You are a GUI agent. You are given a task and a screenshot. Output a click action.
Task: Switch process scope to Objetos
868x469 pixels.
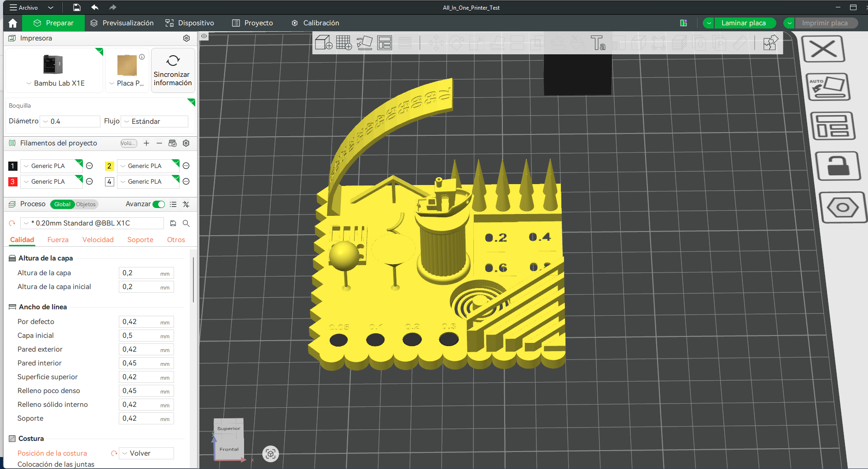(86, 204)
